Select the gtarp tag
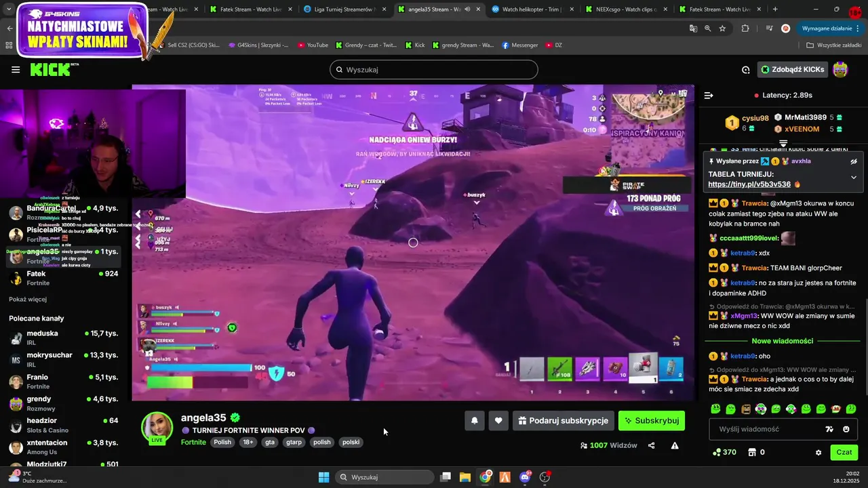The image size is (868, 488). (x=294, y=442)
